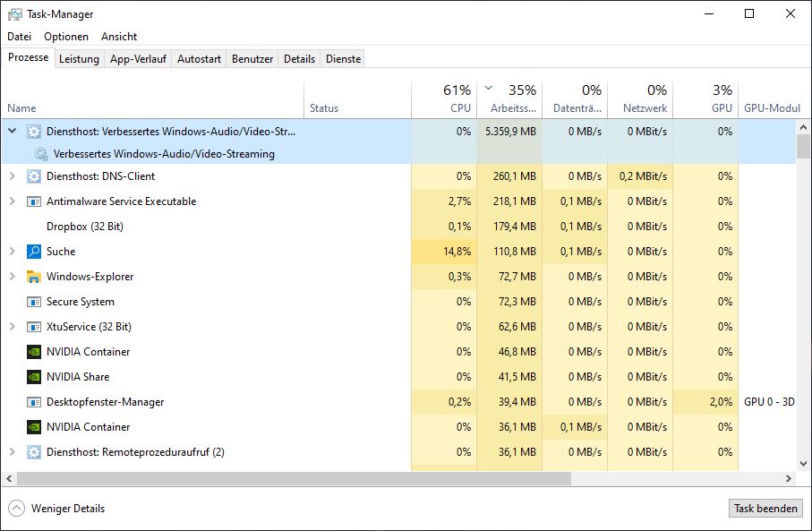Image resolution: width=812 pixels, height=531 pixels.
Task: Expand the Windows-Explorer process
Action: [x=12, y=276]
